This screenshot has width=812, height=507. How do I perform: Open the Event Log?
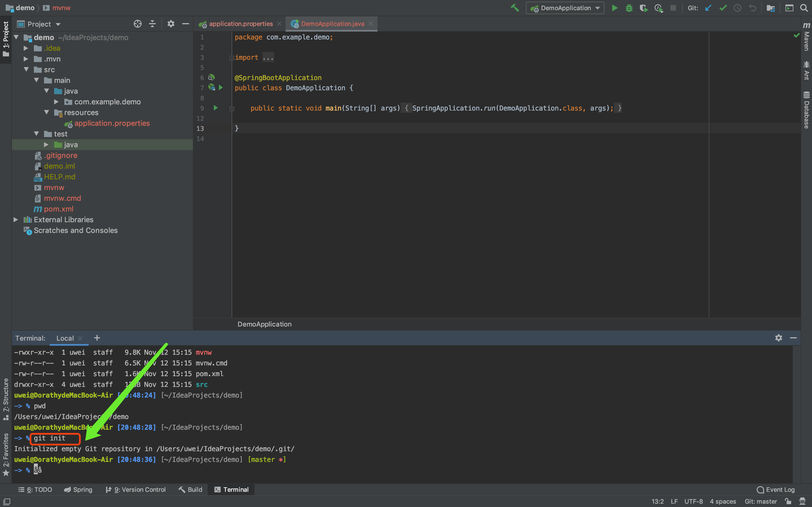pyautogui.click(x=776, y=490)
